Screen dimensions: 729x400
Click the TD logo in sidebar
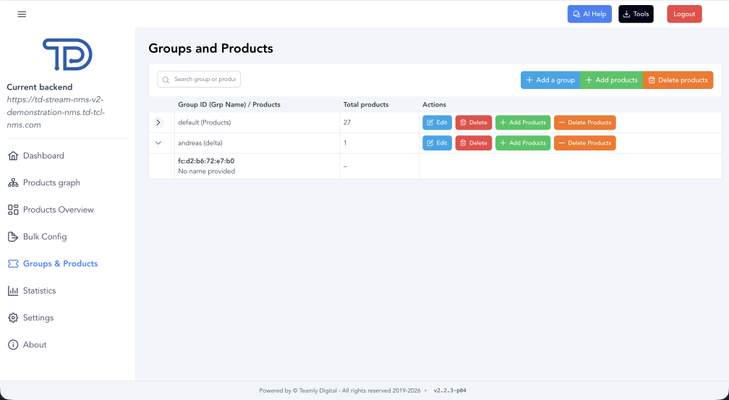[x=67, y=55]
